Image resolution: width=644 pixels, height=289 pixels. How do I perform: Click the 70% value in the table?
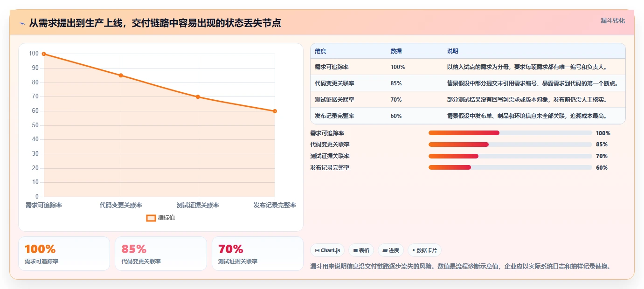[x=396, y=100]
